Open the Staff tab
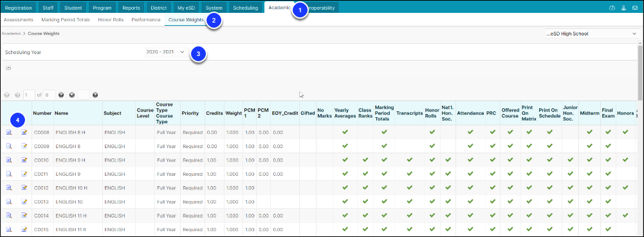 click(x=48, y=8)
